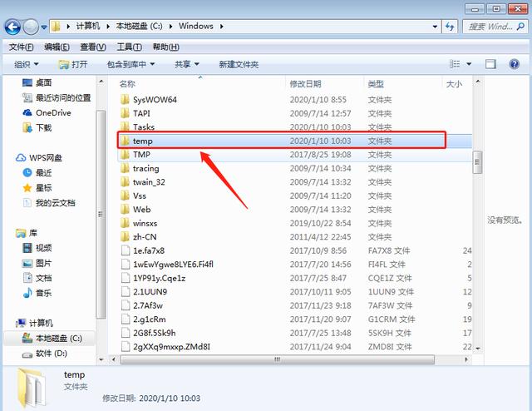Click the Forward navigation arrow button

click(x=31, y=27)
